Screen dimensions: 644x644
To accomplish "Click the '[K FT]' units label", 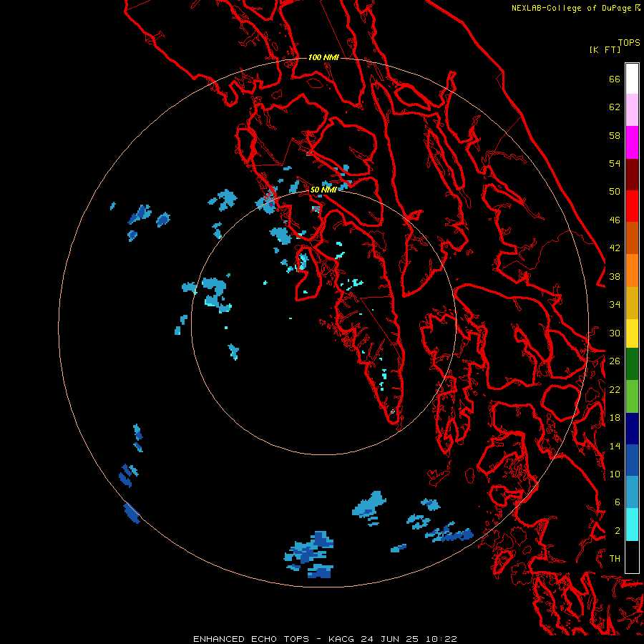I will tap(605, 49).
